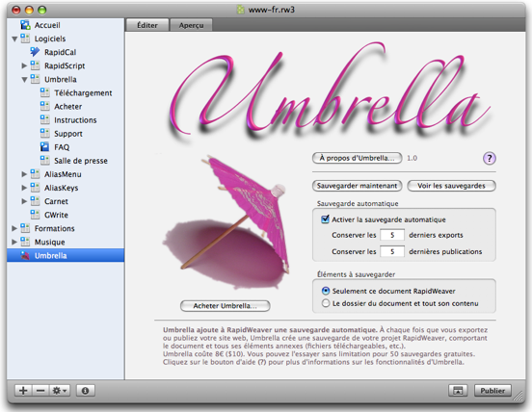Select the Salle de presse page label
Screen dimensions: 532x412
81,160
